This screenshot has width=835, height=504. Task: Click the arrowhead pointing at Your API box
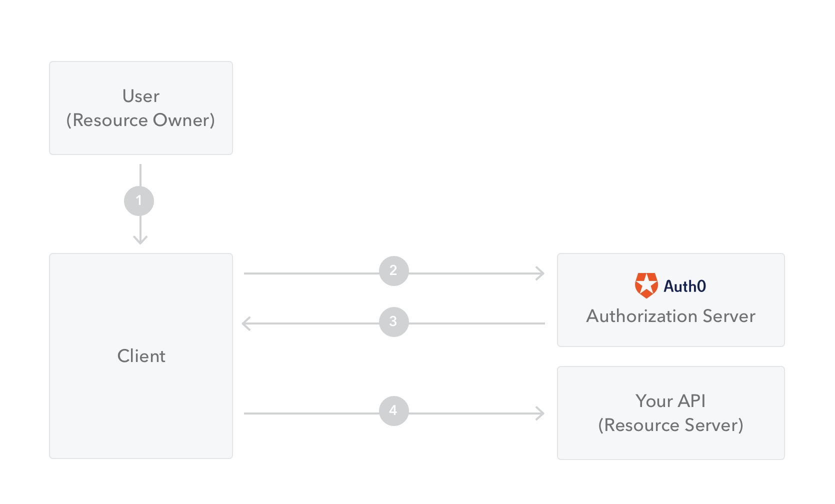(540, 413)
